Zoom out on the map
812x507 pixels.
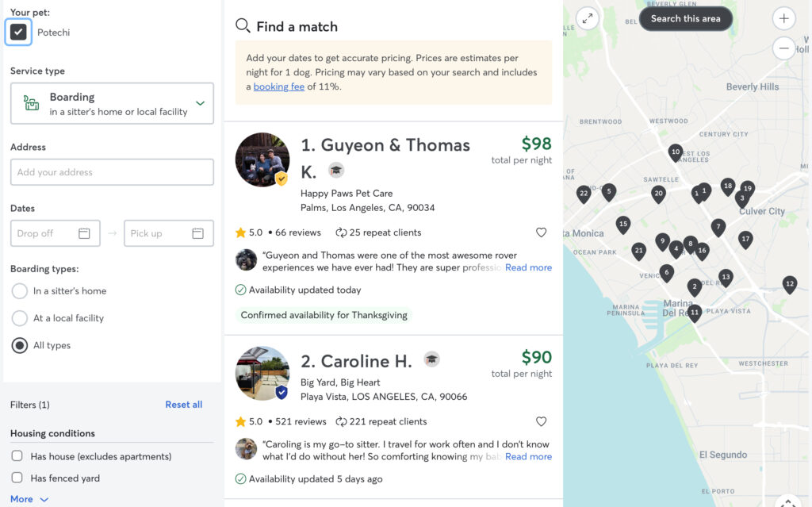pyautogui.click(x=783, y=48)
